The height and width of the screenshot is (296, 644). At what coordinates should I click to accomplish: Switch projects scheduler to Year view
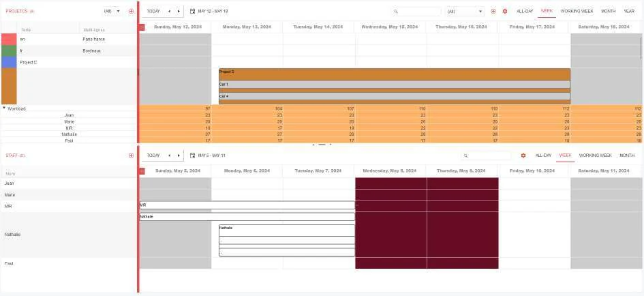629,12
